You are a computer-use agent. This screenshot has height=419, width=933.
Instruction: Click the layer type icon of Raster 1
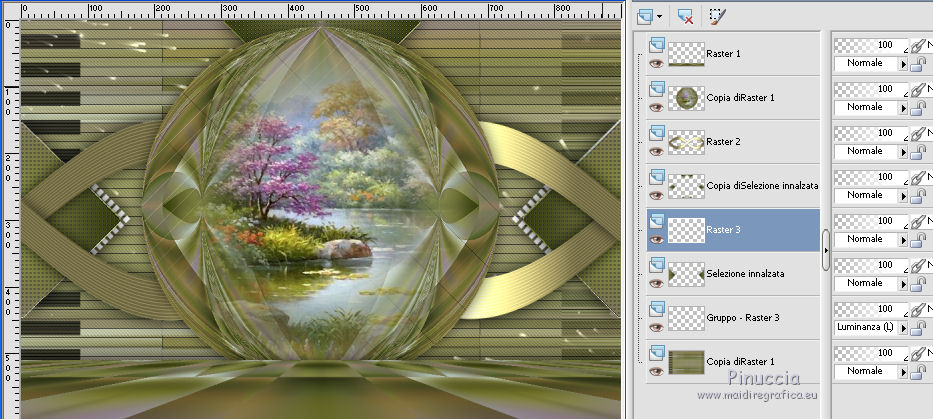click(x=656, y=44)
